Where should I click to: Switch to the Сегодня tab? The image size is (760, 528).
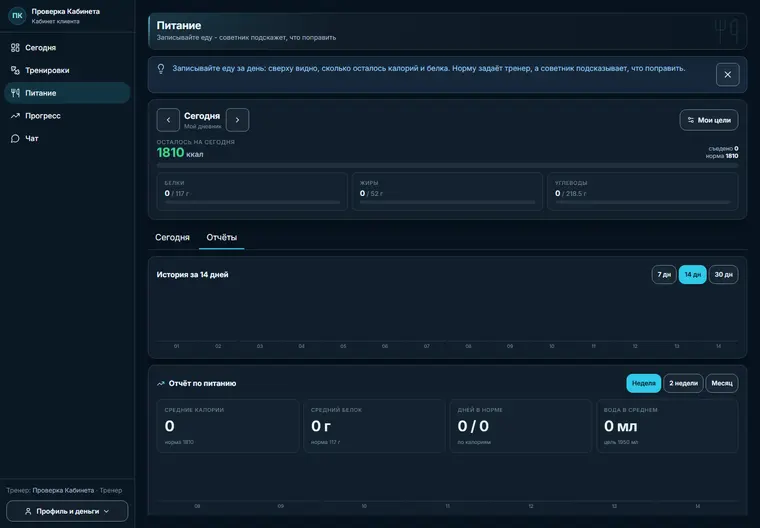[172, 238]
